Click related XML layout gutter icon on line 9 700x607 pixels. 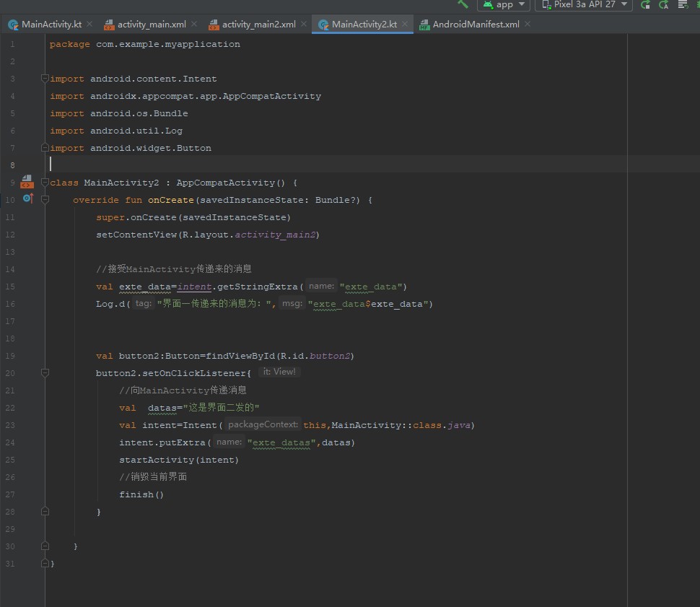click(x=27, y=182)
